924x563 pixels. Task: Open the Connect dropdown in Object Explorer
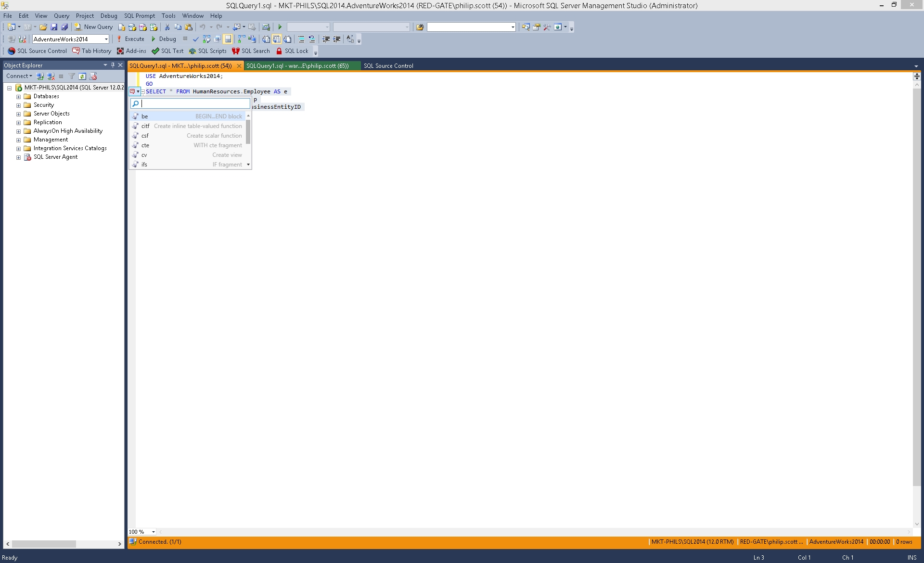point(19,76)
